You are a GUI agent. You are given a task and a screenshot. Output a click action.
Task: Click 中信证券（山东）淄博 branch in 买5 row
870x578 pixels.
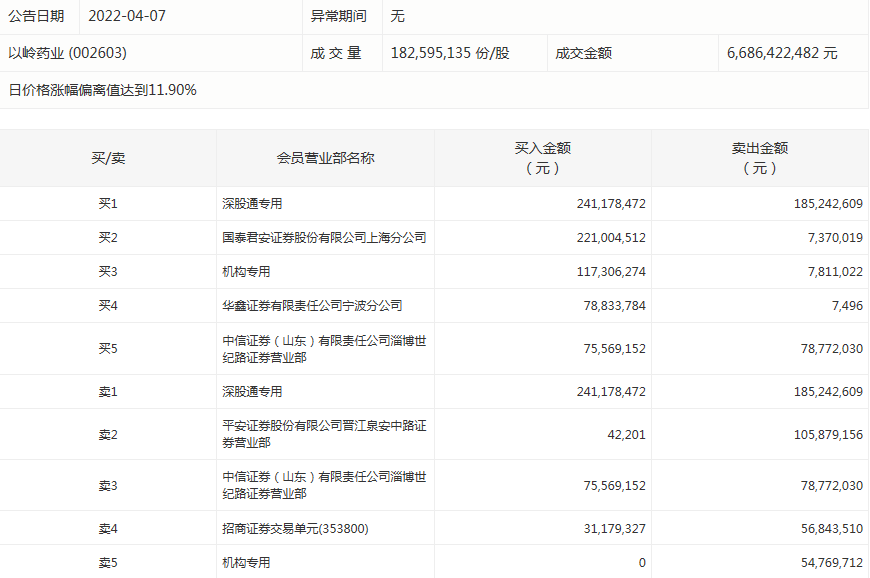(324, 349)
